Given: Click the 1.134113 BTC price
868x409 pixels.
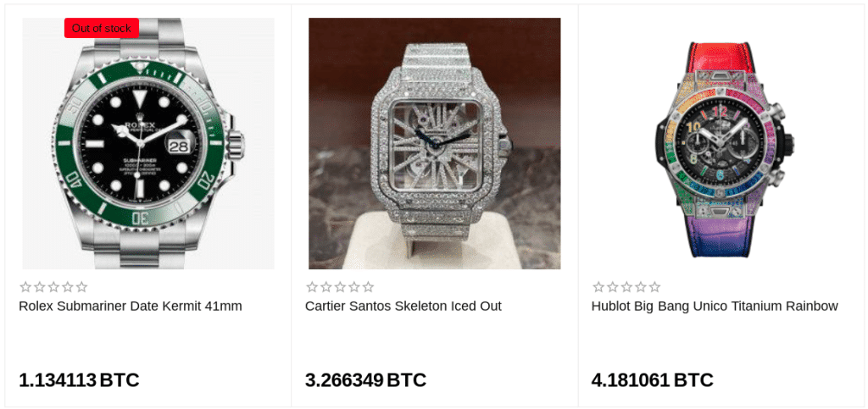Looking at the screenshot, I should 79,380.
